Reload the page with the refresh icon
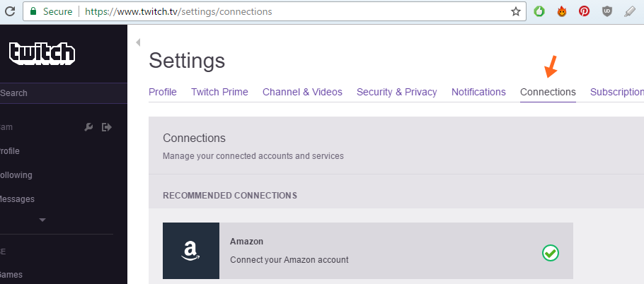 click(9, 11)
